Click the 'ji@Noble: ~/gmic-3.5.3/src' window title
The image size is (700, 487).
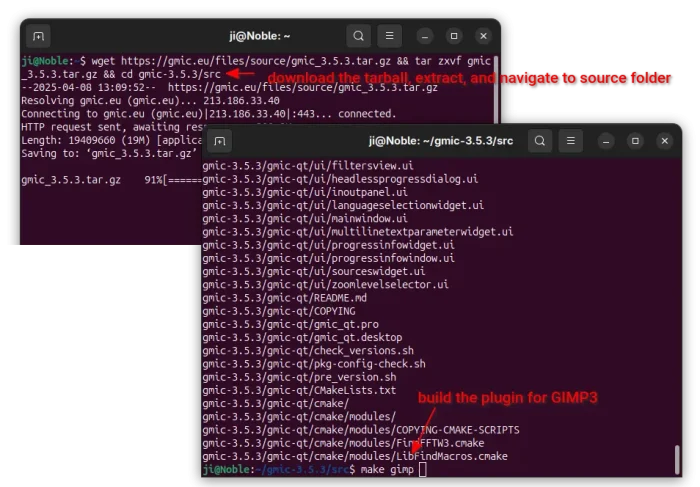[441, 141]
